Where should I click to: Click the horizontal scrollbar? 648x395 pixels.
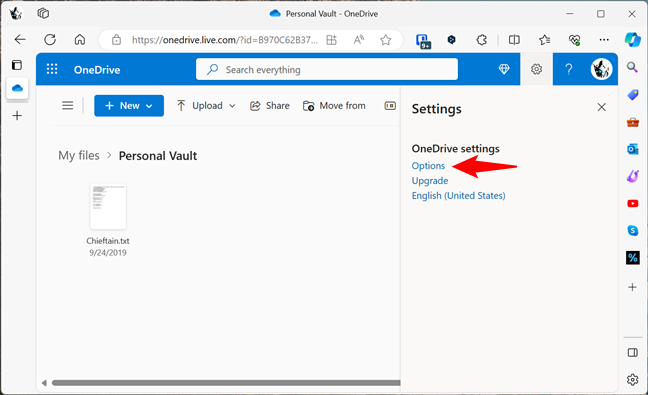226,383
